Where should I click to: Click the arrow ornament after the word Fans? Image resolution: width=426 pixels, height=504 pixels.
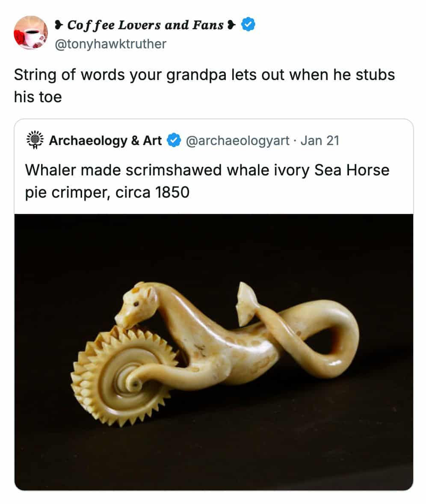pos(232,25)
